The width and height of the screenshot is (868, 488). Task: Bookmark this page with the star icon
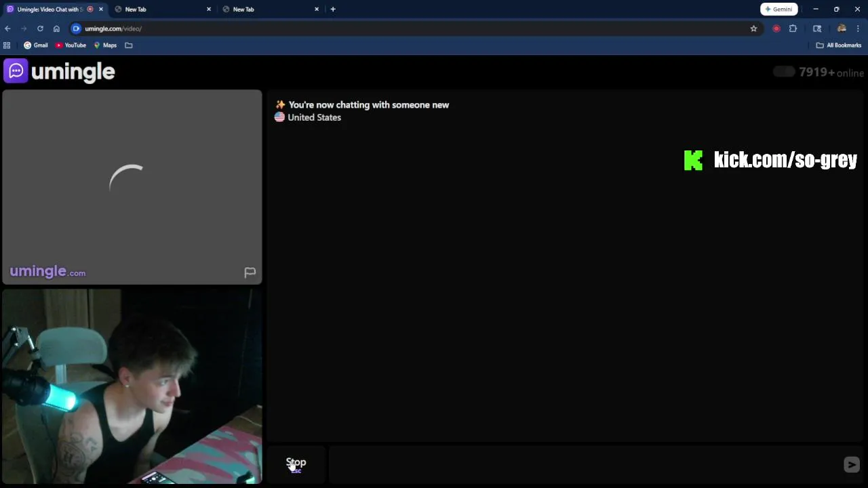(753, 28)
